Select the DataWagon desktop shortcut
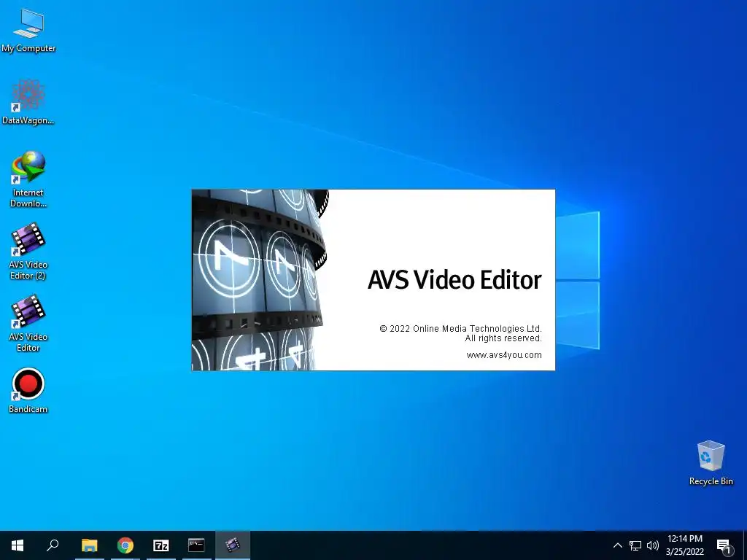747x560 pixels. point(28,102)
